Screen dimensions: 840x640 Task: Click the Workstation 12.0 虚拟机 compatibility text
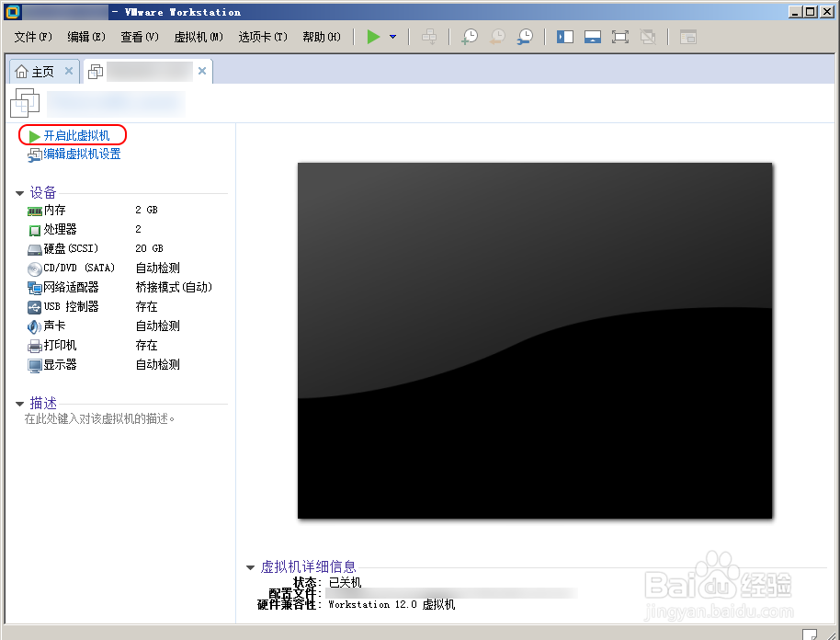click(392, 605)
